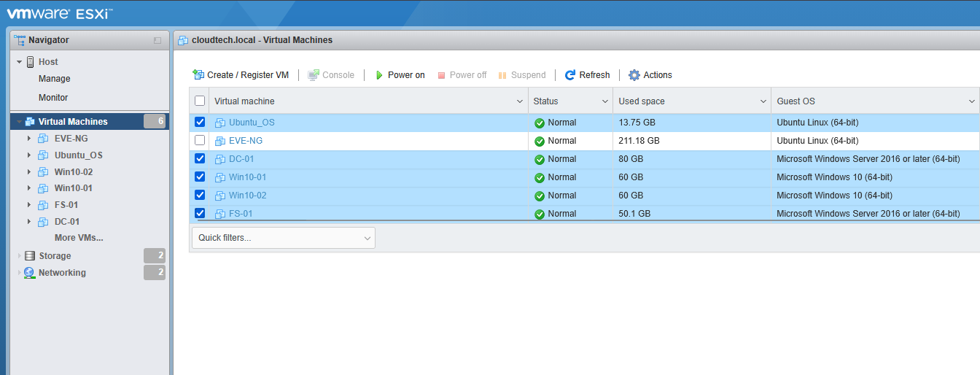Screen dimensions: 980x375
Task: Uncheck the FS-01 row checkbox
Action: (x=200, y=213)
